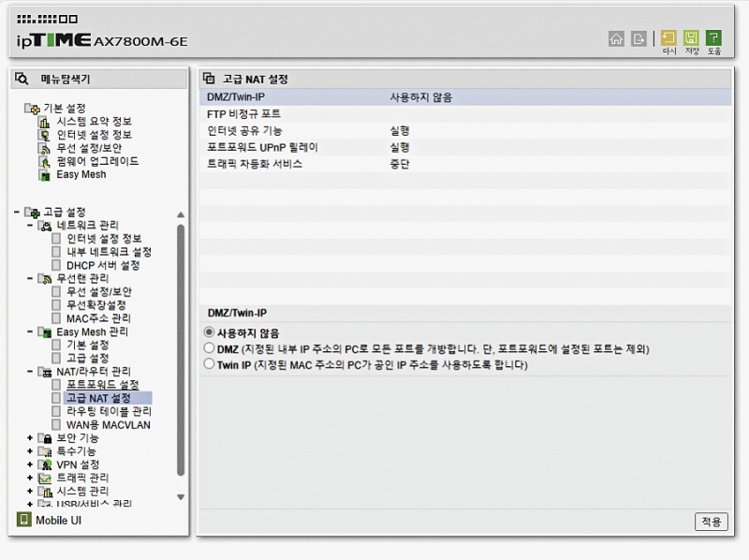Open the 도움 (help) icon
Image resolution: width=749 pixels, height=560 pixels.
coord(713,38)
